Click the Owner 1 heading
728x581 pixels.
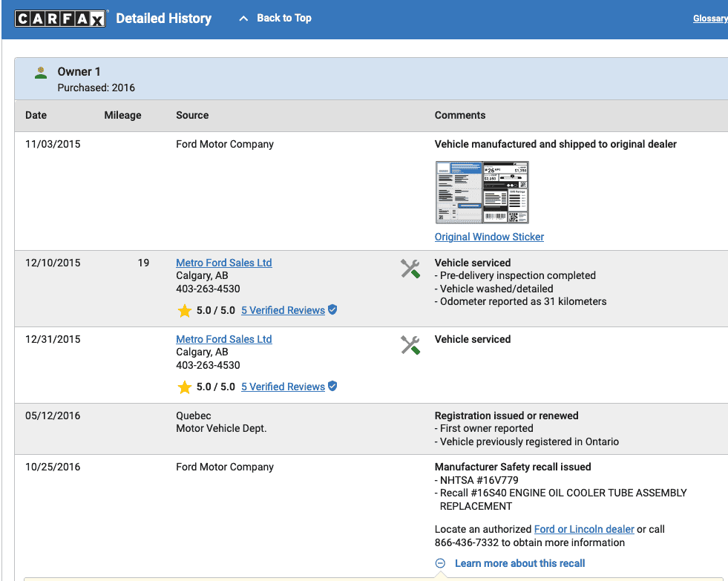point(79,71)
